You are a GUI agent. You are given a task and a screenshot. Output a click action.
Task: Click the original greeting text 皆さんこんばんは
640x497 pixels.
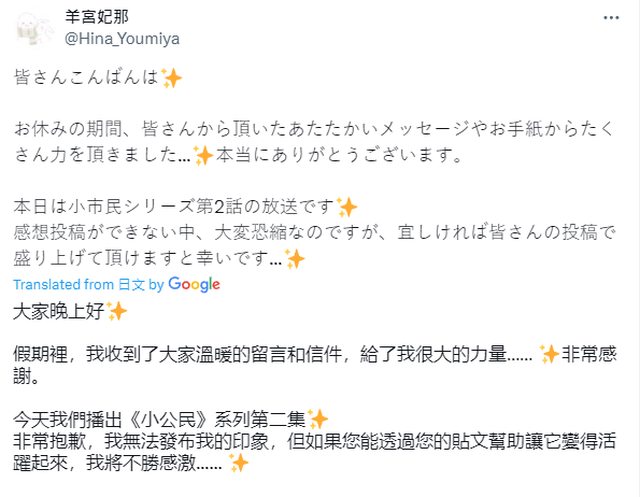(x=88, y=79)
